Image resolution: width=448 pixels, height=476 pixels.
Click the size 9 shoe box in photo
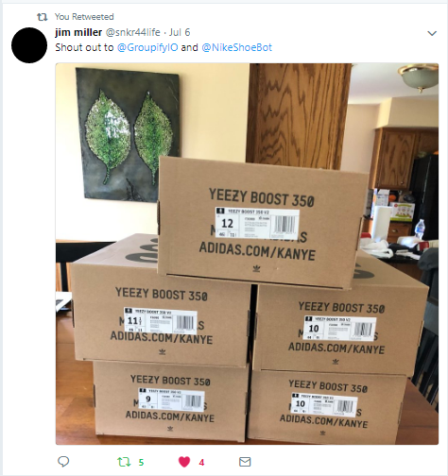[170, 401]
